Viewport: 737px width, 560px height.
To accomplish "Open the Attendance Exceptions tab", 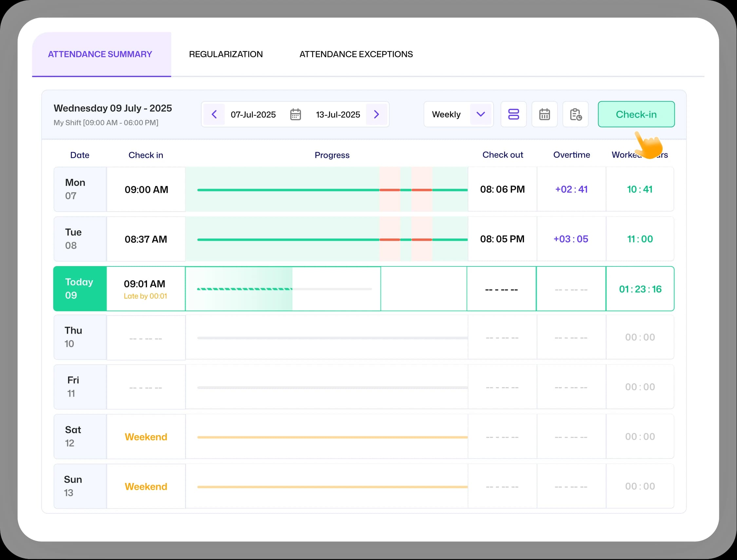I will pos(356,54).
